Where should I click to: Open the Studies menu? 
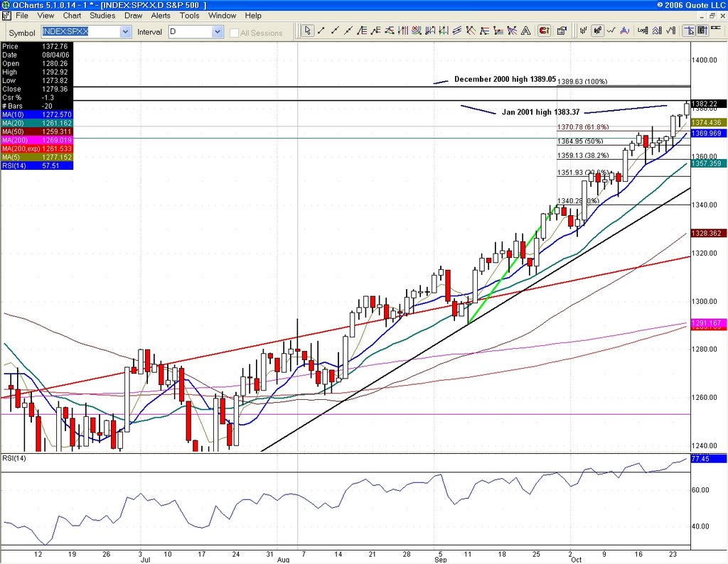pyautogui.click(x=102, y=16)
